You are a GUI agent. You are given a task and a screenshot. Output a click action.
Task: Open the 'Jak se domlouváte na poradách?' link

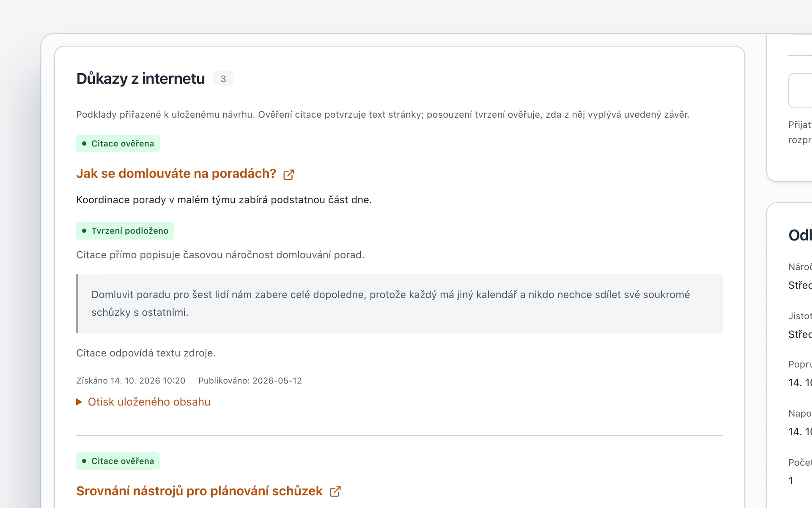(176, 174)
